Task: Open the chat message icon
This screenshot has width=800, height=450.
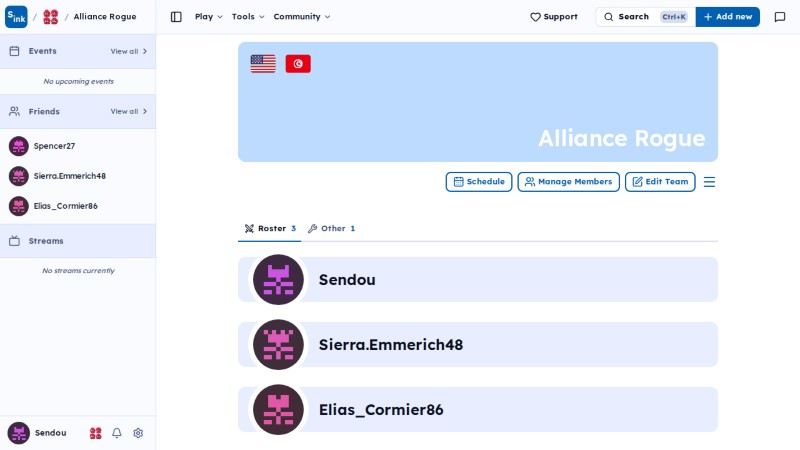Action: 780,17
